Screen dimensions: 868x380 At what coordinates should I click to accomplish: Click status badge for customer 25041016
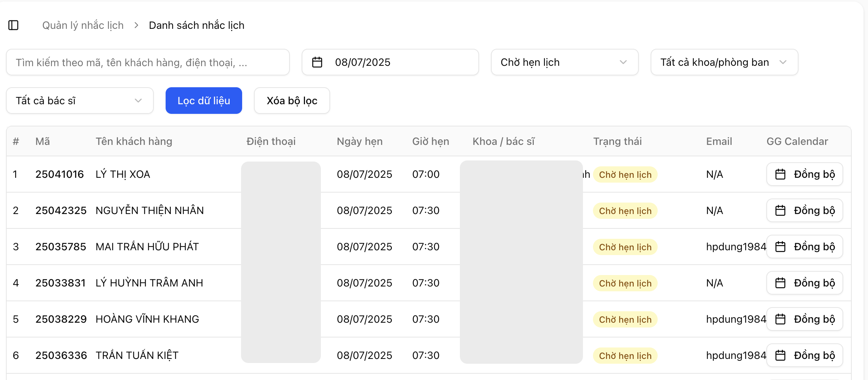point(625,174)
